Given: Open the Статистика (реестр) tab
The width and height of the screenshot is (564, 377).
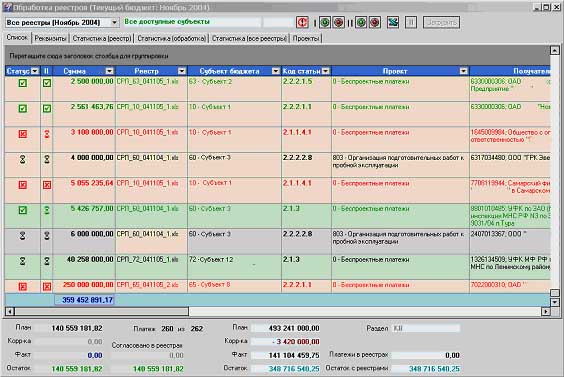Looking at the screenshot, I should click(x=102, y=38).
